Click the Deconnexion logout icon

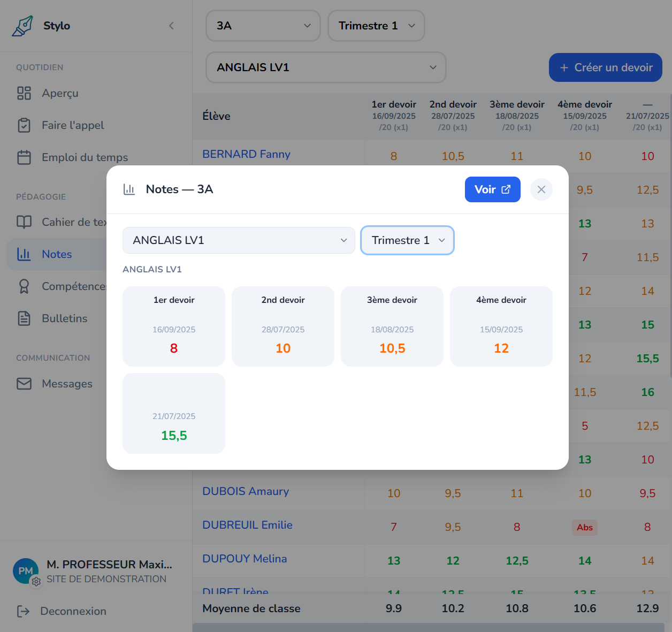point(24,611)
